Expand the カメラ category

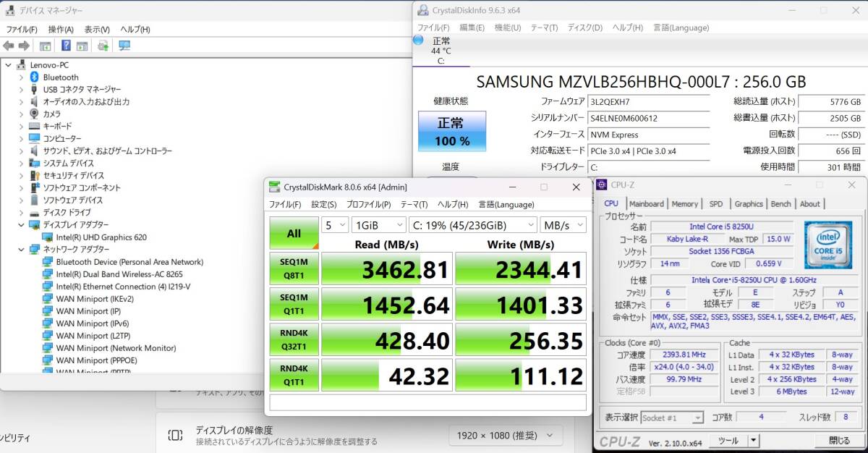(21, 114)
